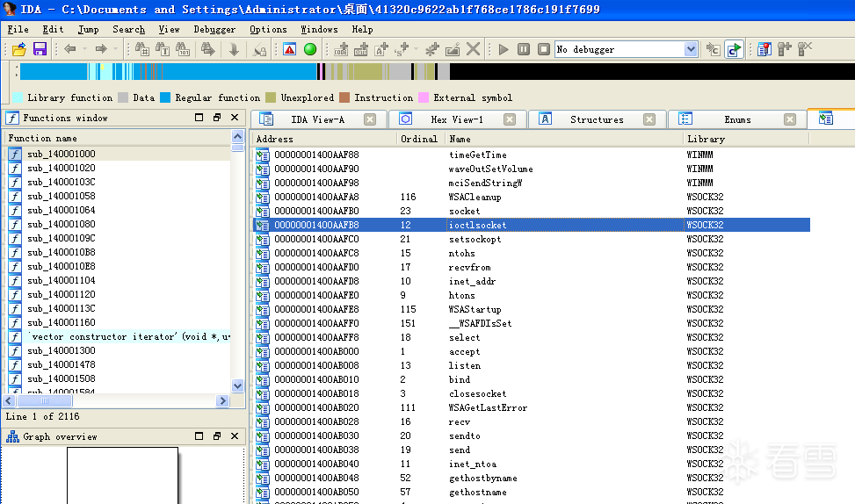Screen dimensions: 855x504
Task: Click Functions list scroll down arrow
Action: tap(238, 385)
